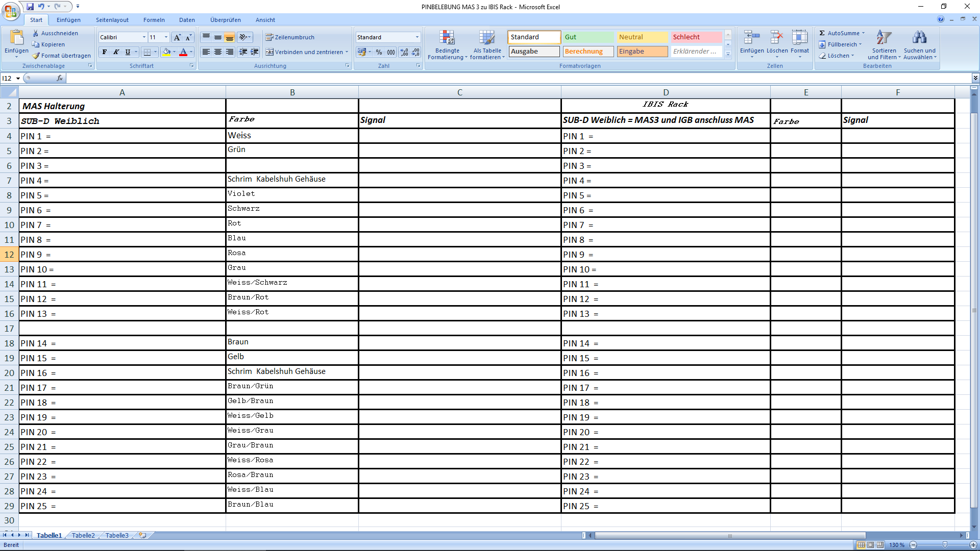Save the workbook via quick access icon
Screen dimensions: 980x551
[x=30, y=7]
